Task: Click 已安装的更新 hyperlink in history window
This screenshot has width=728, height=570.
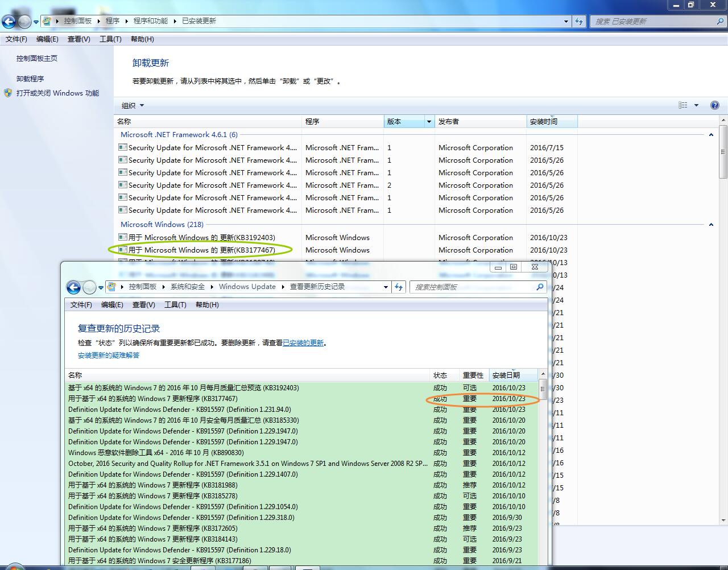Action: (303, 343)
